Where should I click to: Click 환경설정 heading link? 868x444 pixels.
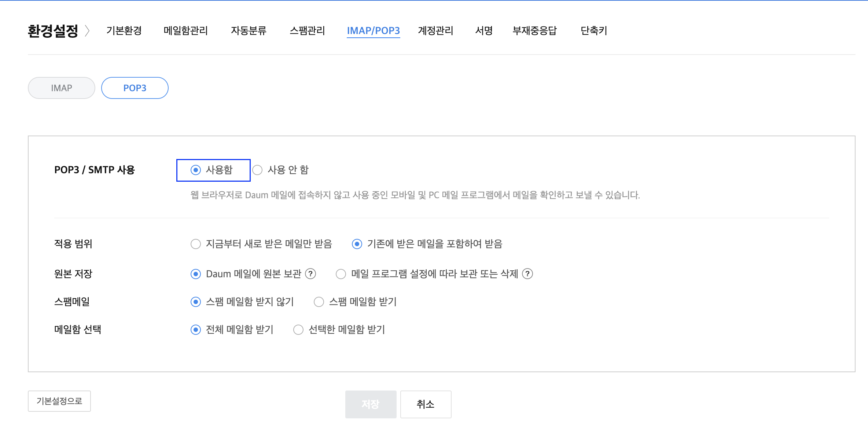pos(53,31)
